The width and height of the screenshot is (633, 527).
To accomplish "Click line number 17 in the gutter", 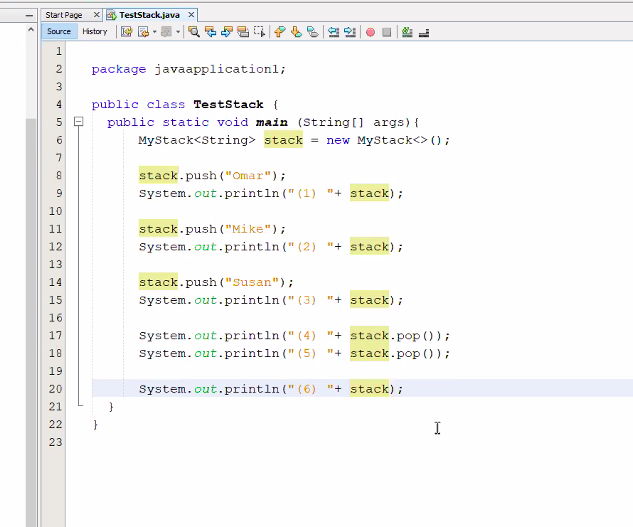I will pos(56,335).
